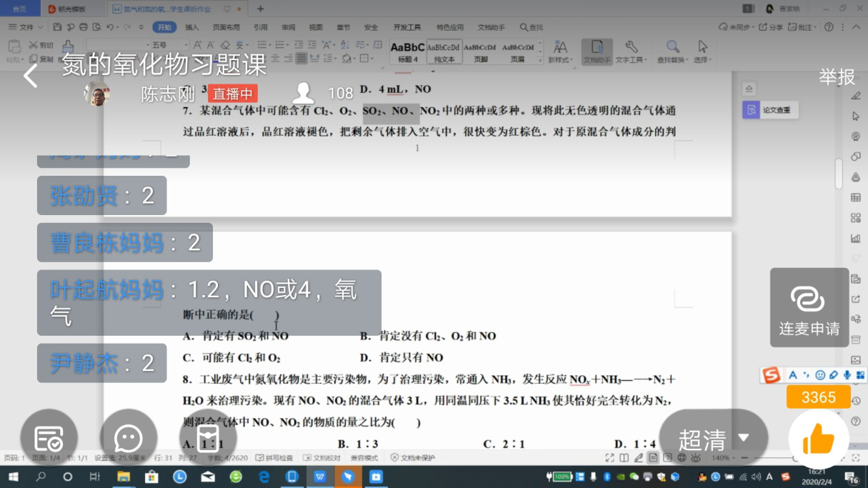This screenshot has width=868, height=488.
Task: Open the Windows Start menu
Action: [14, 477]
